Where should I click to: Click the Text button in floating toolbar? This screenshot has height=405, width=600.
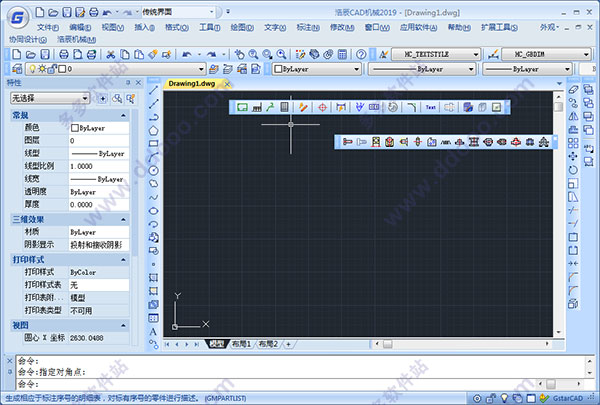tap(430, 106)
